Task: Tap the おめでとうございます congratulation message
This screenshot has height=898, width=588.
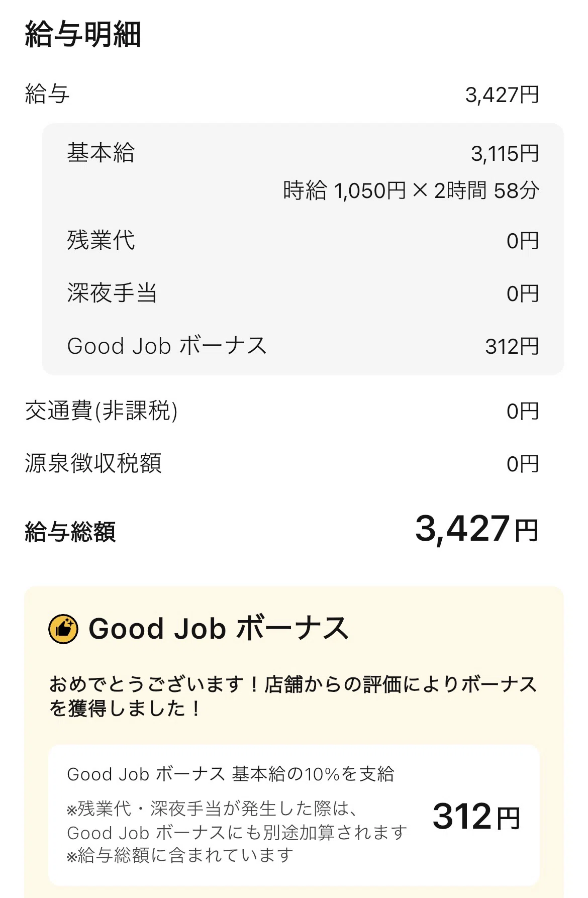Action: (293, 696)
